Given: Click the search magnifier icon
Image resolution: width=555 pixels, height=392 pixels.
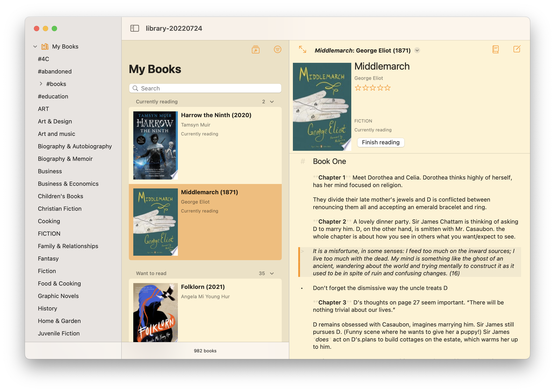Looking at the screenshot, I should click(x=135, y=88).
